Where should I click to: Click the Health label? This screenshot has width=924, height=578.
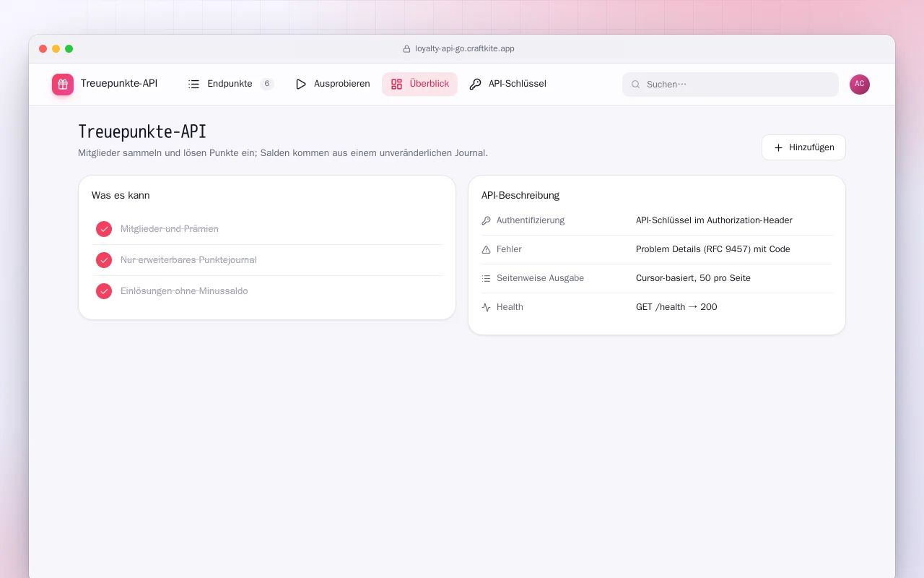point(510,307)
